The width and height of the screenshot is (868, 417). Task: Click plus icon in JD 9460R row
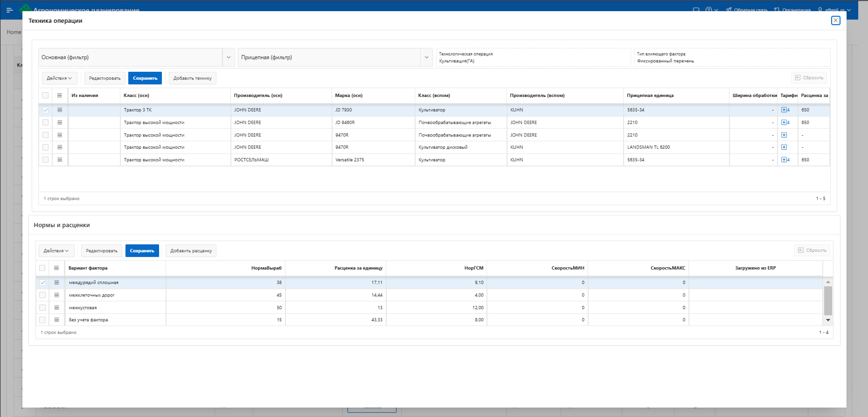click(784, 123)
